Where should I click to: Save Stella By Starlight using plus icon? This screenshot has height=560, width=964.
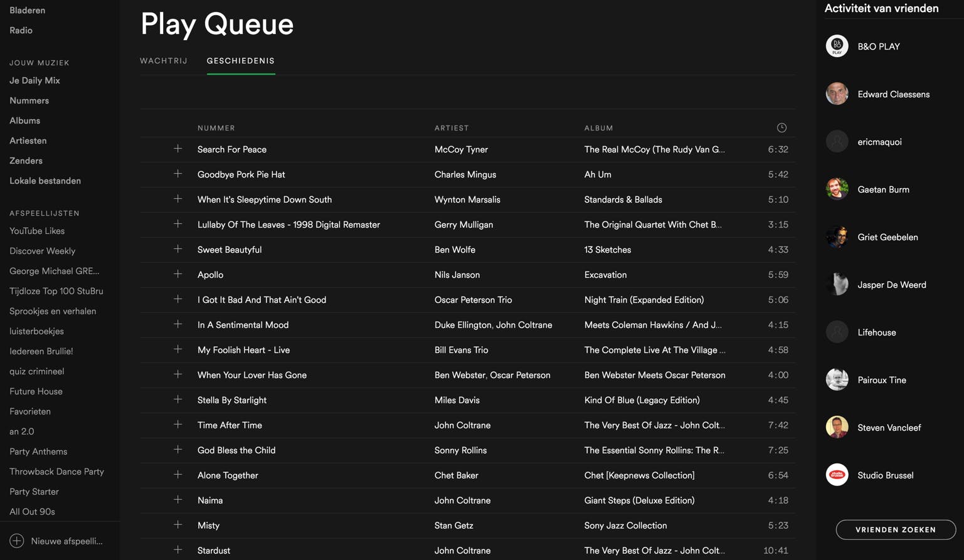coord(178,399)
